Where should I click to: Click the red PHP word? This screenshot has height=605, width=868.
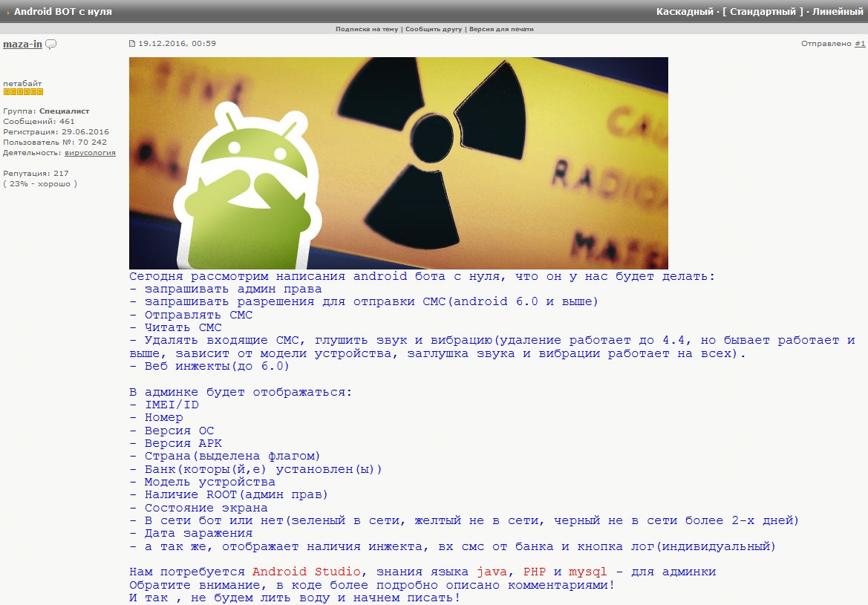point(534,572)
